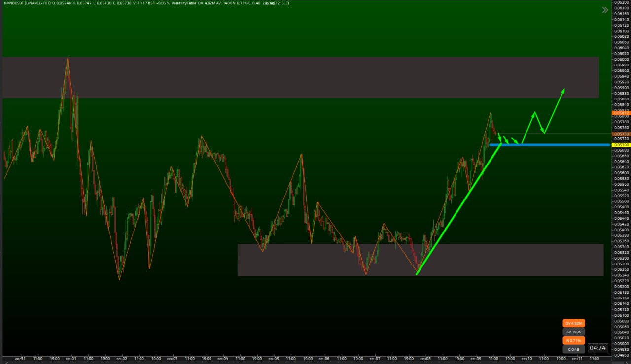Click the -0,05 % change readout
Screen dimensions: 631x364
pos(163,3)
